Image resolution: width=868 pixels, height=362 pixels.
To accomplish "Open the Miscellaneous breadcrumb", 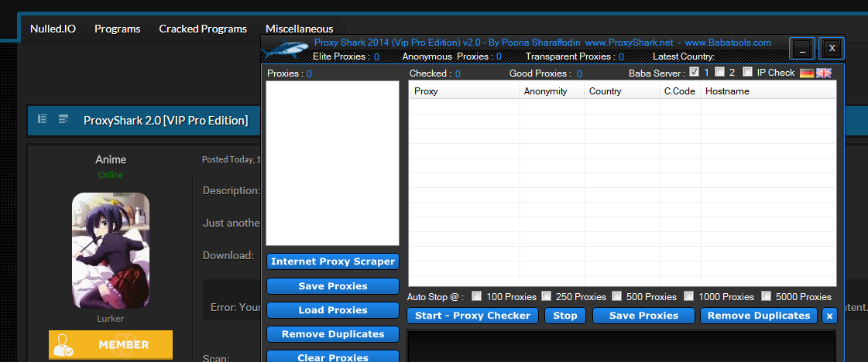I will pos(300,29).
